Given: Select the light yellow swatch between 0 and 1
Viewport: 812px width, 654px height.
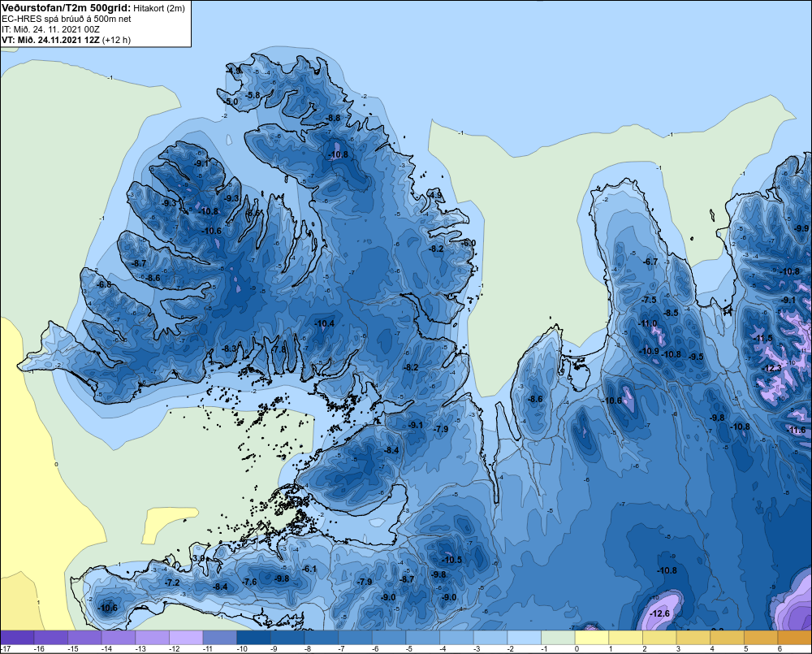Looking at the screenshot, I should (592, 638).
